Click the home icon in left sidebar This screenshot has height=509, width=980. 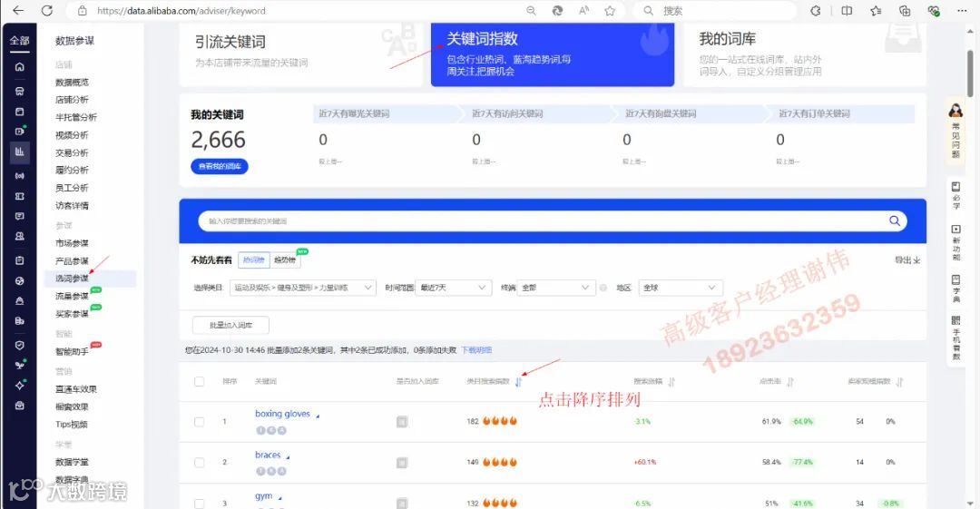click(19, 67)
